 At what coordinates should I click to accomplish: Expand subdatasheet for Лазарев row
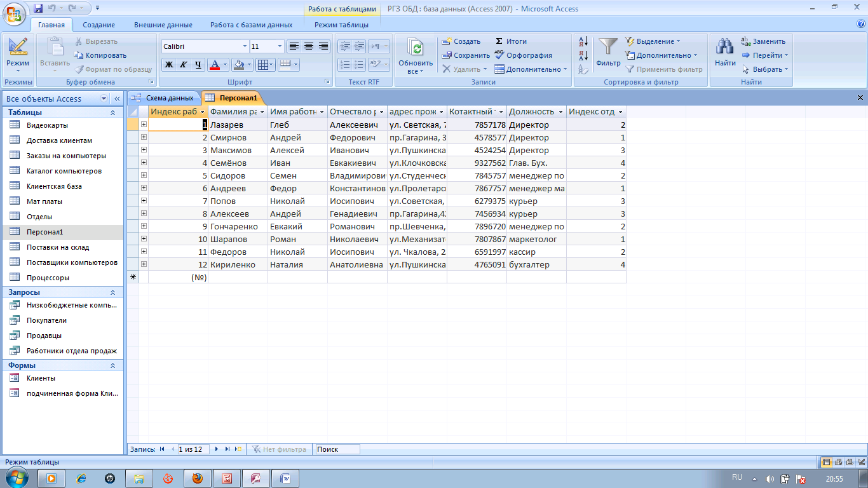[x=144, y=125]
